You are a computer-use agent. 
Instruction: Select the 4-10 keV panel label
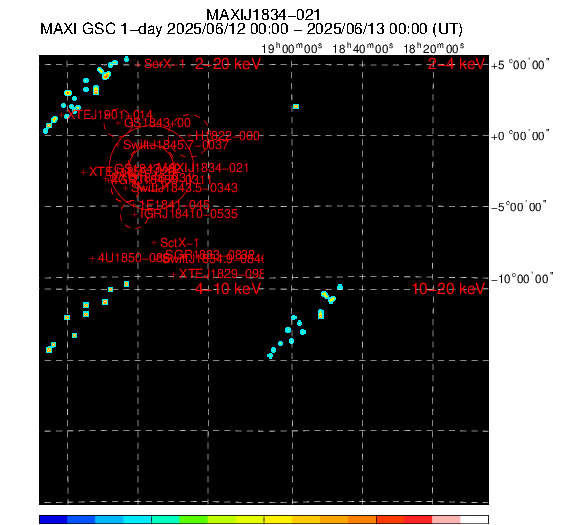click(228, 289)
